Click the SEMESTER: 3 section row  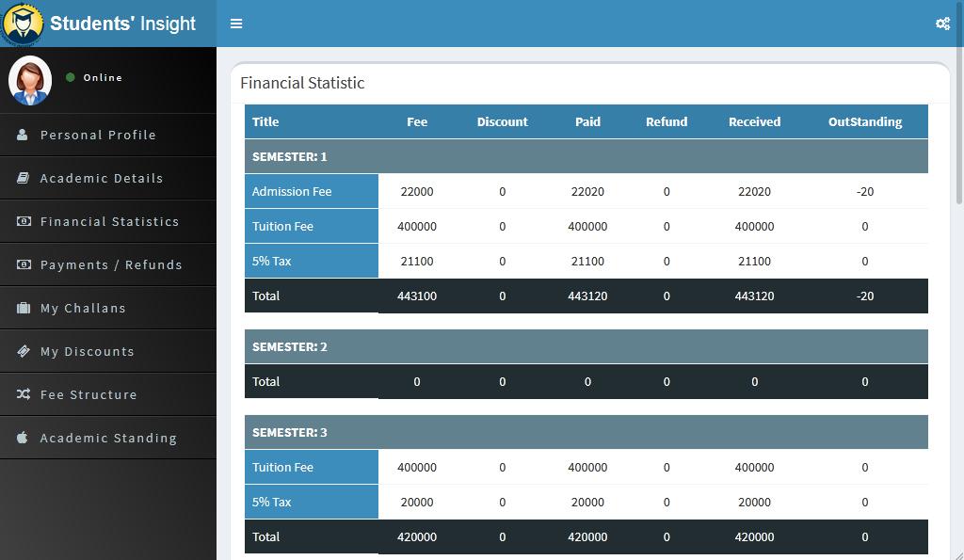586,432
